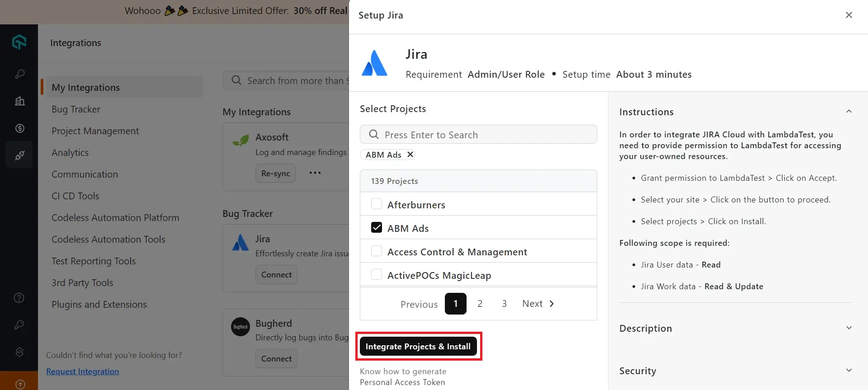868x390 pixels.
Task: Click the upgrade arrow icon at sidebar bottom
Action: tap(20, 385)
